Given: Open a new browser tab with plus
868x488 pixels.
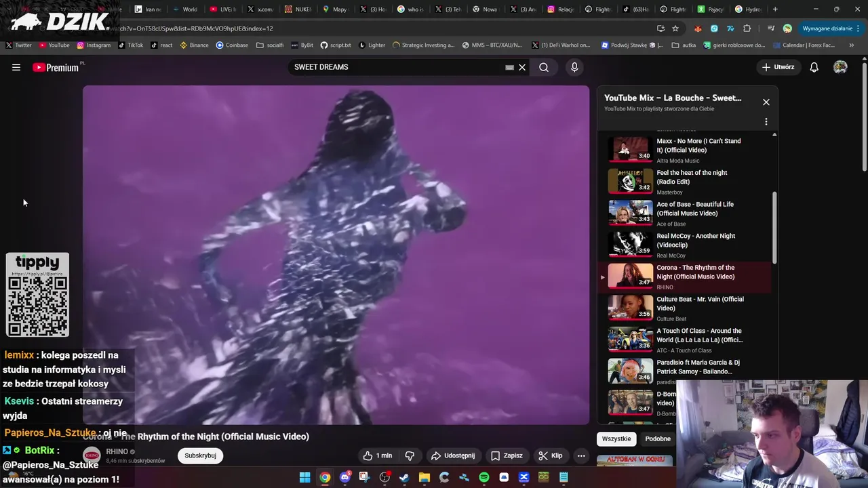Looking at the screenshot, I should (775, 9).
